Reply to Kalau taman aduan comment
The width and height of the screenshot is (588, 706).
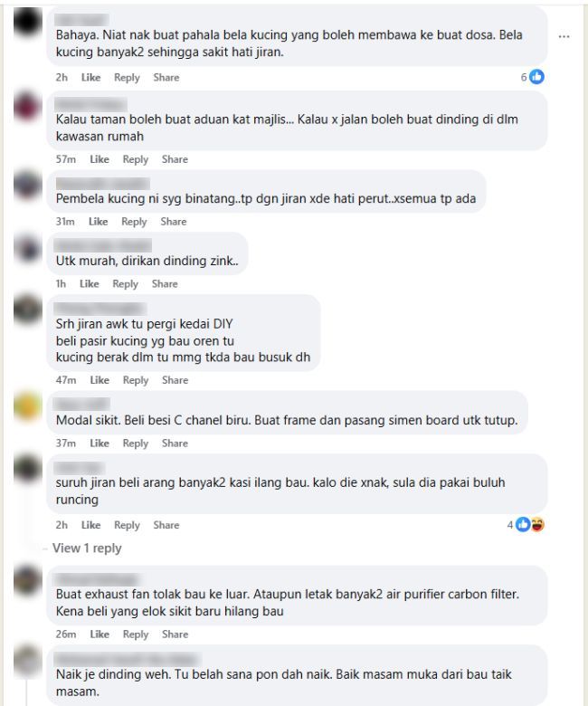click(x=136, y=159)
